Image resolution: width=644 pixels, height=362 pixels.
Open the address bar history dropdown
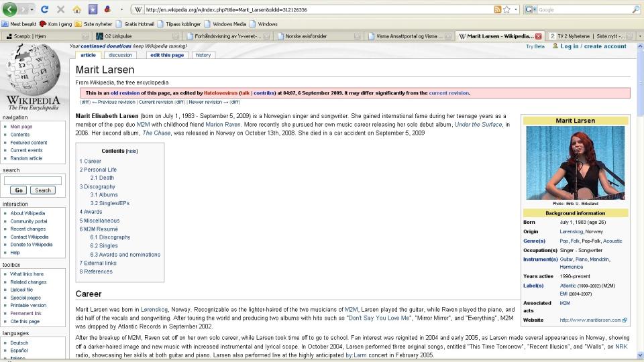click(516, 9)
